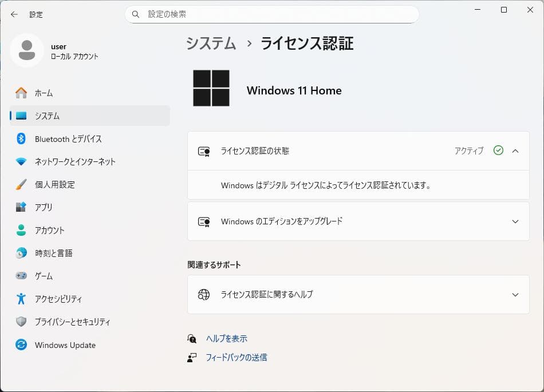The image size is (544, 392).
Task: Click the green active checkmark icon
Action: tap(498, 151)
